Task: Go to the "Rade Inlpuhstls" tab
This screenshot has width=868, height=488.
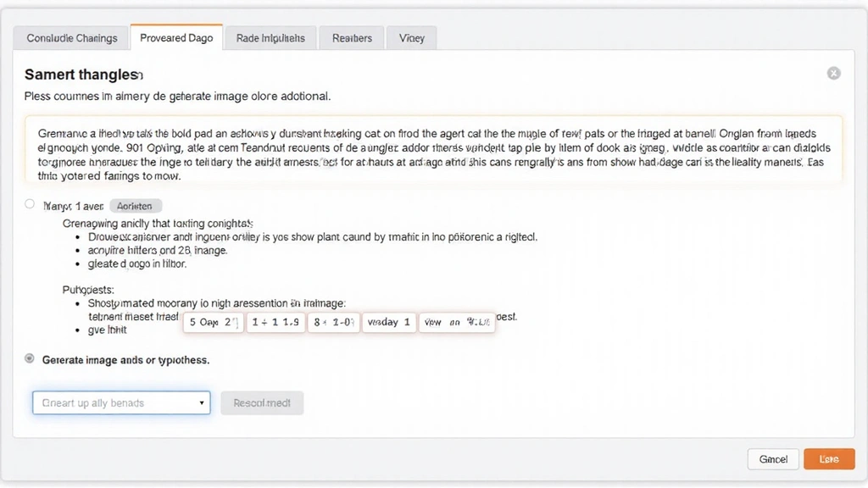Action: pyautogui.click(x=270, y=38)
